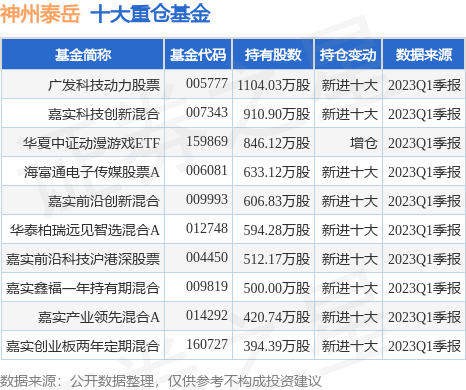
Task: Click the 神州泰岳 title text
Action: pyautogui.click(x=40, y=14)
